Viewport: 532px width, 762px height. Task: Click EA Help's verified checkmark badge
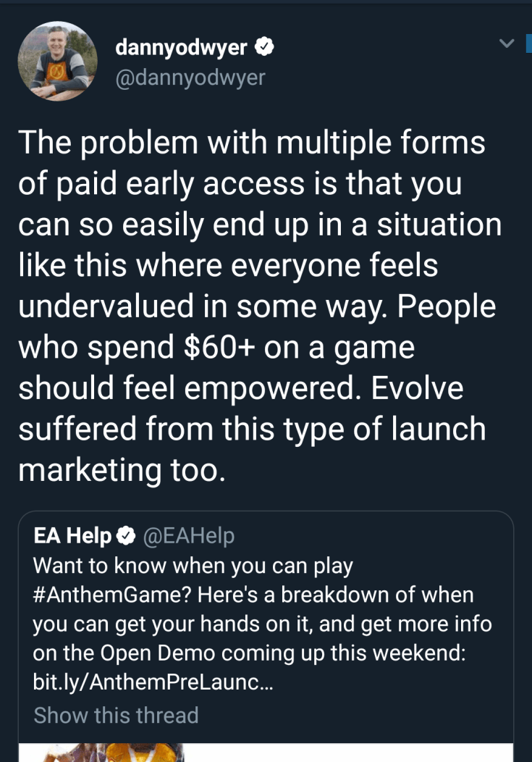pos(126,536)
